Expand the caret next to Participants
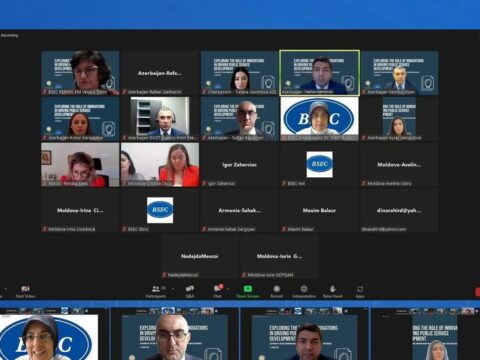The width and height of the screenshot is (480, 360). pos(173,289)
